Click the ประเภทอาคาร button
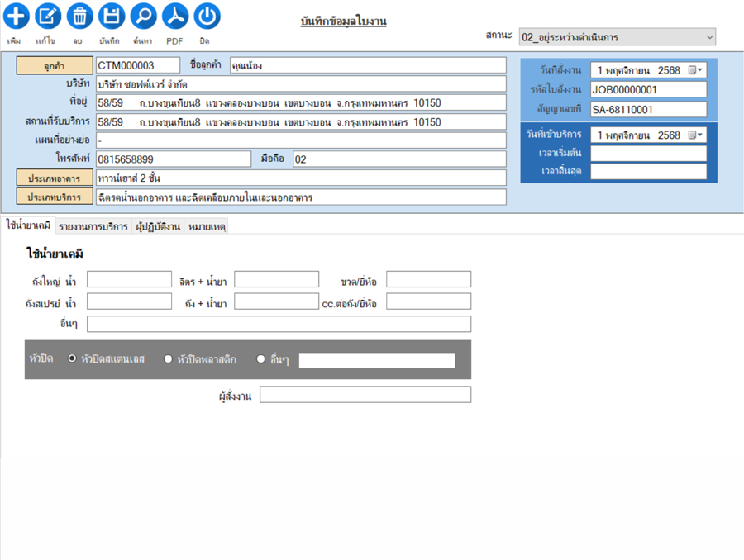 coord(55,178)
